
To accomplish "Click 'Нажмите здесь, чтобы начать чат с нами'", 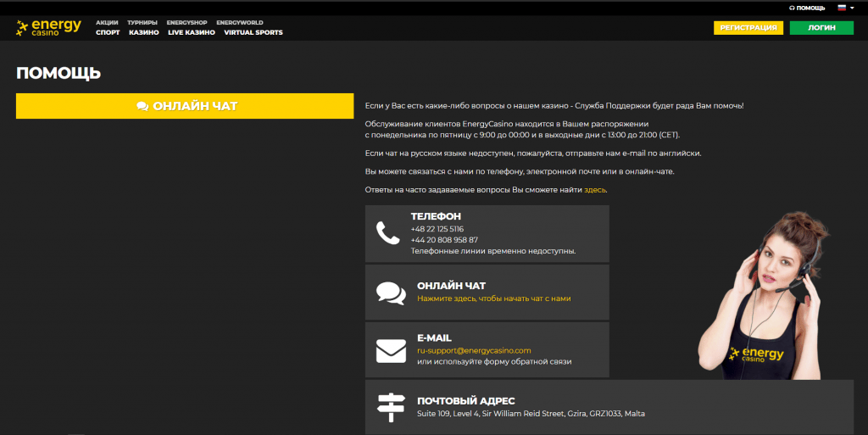I will (494, 298).
